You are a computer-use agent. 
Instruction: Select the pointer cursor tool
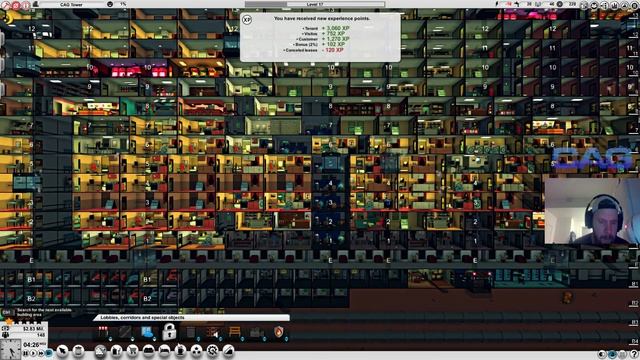62,351
